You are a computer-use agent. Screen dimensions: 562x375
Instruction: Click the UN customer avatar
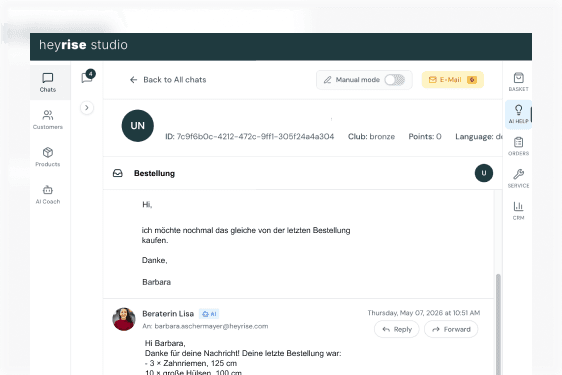[138, 126]
